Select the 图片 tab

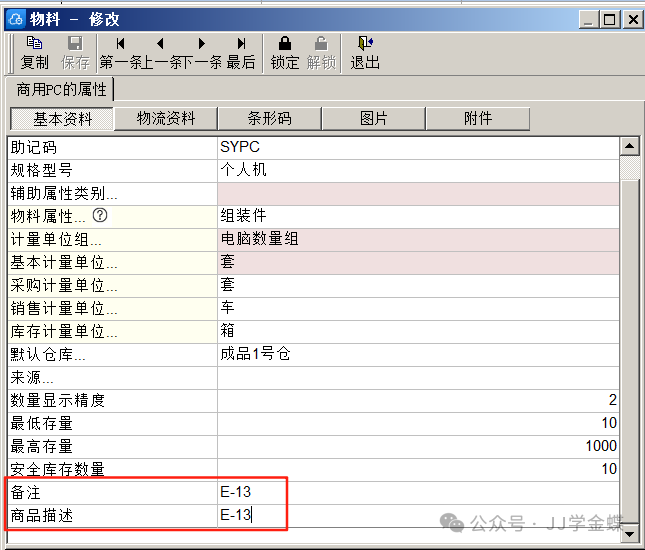pos(373,118)
